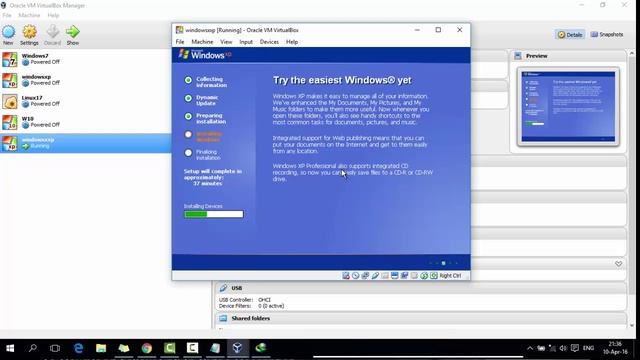Viewport: 640px width, 360px height.
Task: Collapse section using the chevron at right edge
Action: 618,264
